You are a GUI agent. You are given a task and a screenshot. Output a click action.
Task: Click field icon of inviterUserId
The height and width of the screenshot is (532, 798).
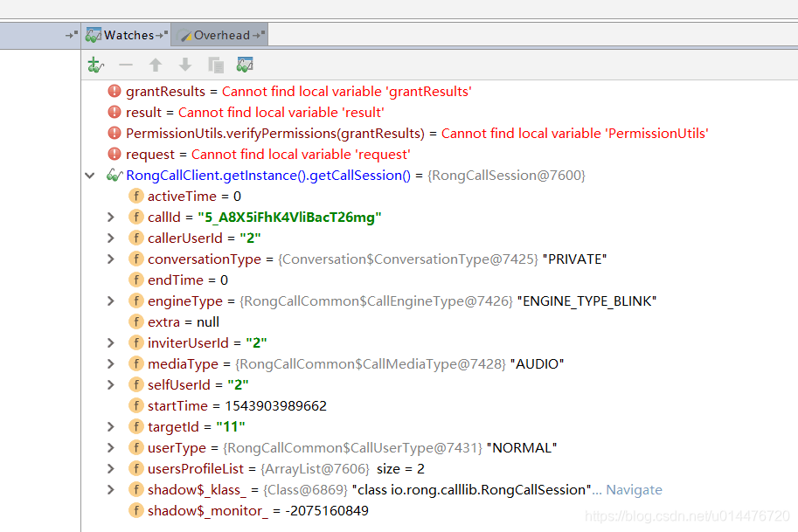click(x=135, y=342)
